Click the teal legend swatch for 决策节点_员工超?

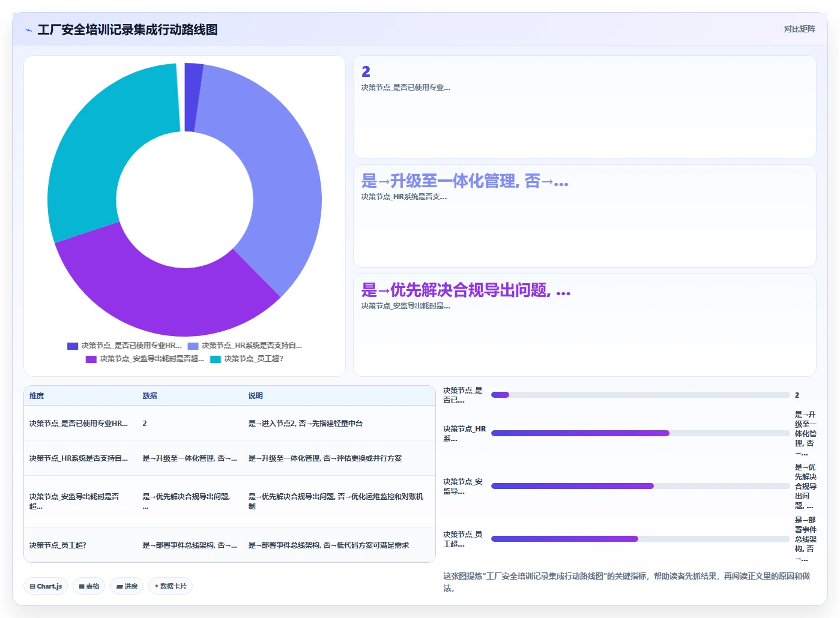tap(216, 359)
